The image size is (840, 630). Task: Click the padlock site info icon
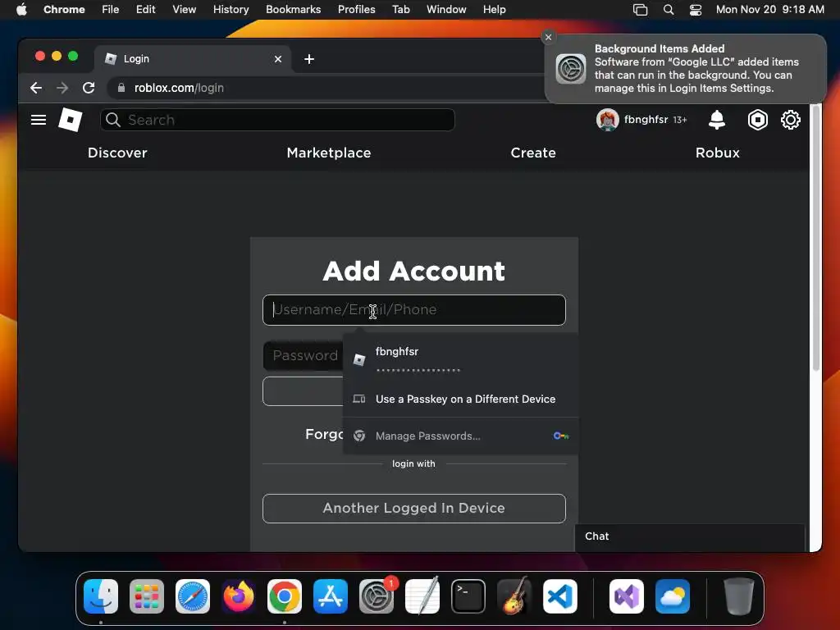coord(121,88)
